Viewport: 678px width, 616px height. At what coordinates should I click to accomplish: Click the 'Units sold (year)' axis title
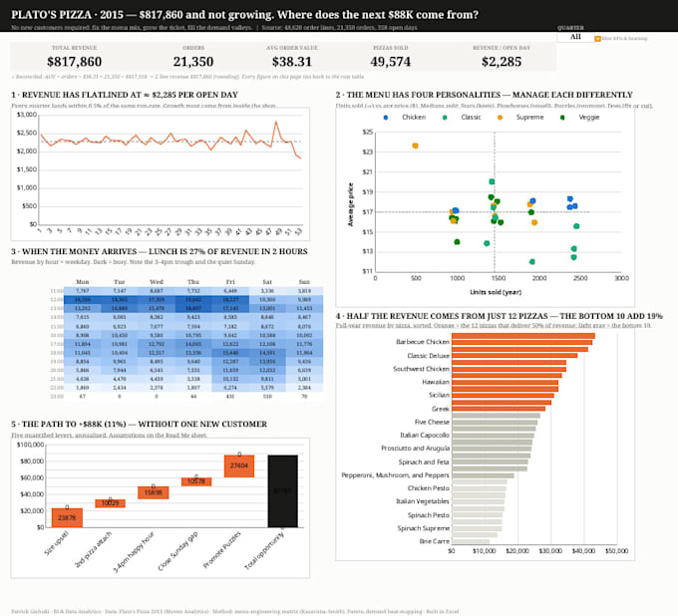(496, 292)
